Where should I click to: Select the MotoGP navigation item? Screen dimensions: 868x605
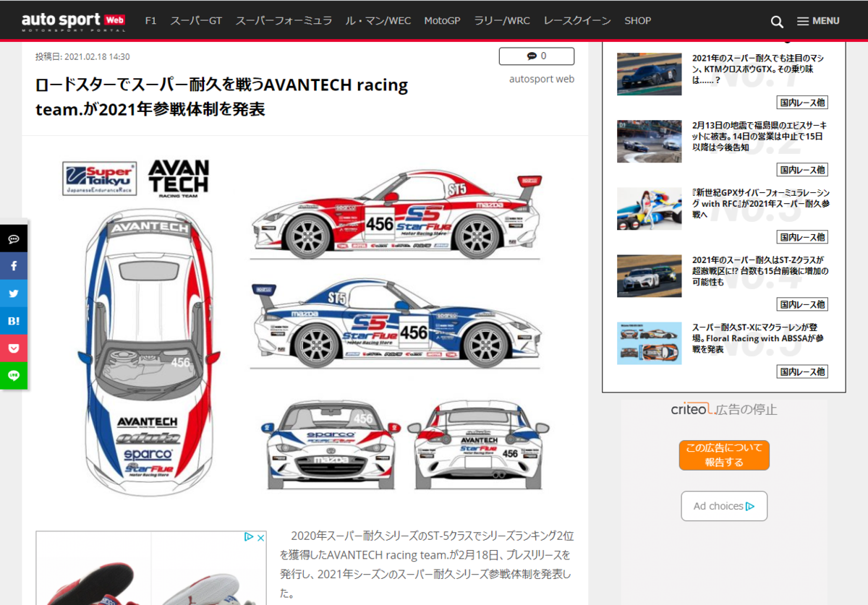(x=442, y=21)
